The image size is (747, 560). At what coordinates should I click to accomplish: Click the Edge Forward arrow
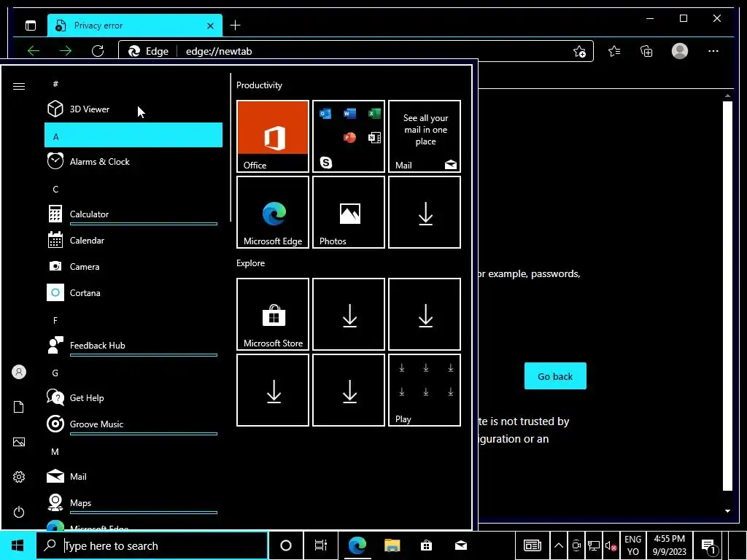66,51
